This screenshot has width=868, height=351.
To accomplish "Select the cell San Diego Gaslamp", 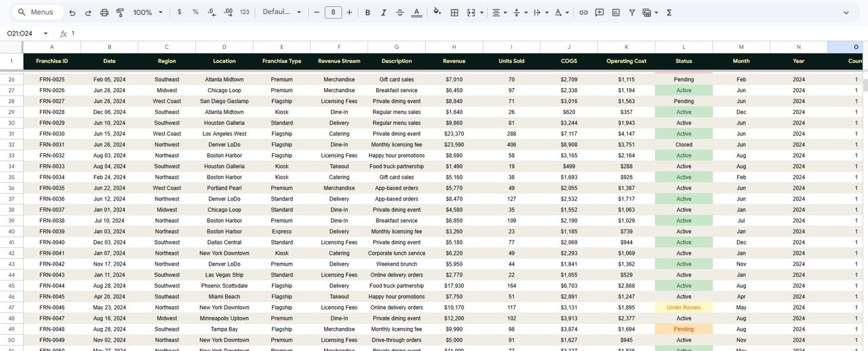I will click(x=224, y=101).
